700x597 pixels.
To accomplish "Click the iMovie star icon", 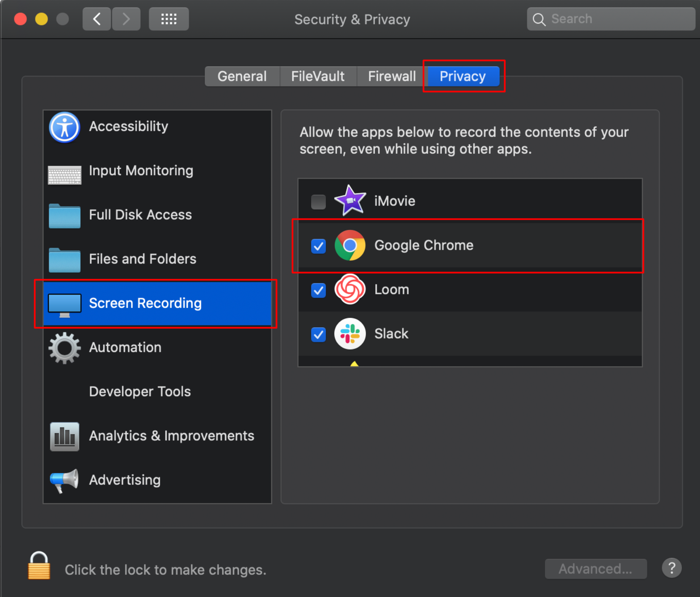I will [350, 200].
